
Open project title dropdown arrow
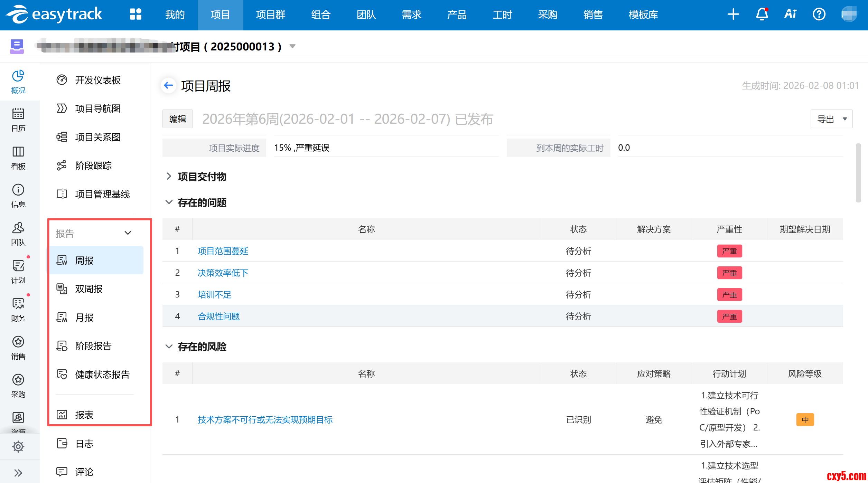point(292,46)
